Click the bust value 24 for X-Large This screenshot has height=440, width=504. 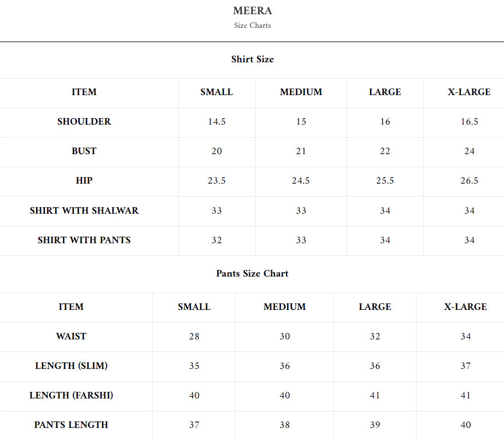click(x=469, y=151)
